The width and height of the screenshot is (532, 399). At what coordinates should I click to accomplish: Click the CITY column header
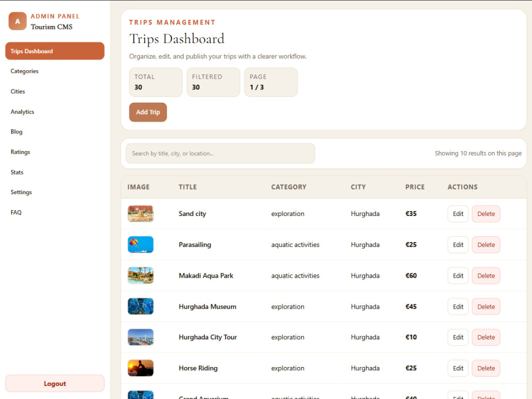point(358,187)
